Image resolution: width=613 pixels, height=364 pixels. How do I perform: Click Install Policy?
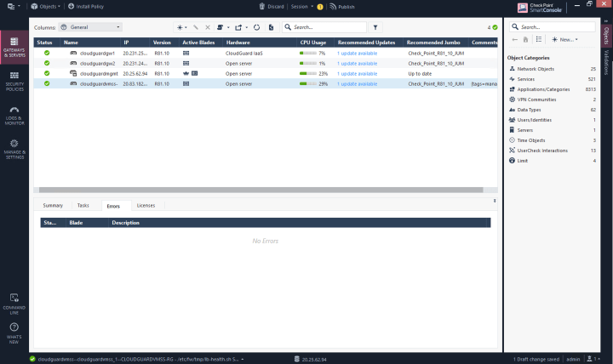pyautogui.click(x=86, y=6)
